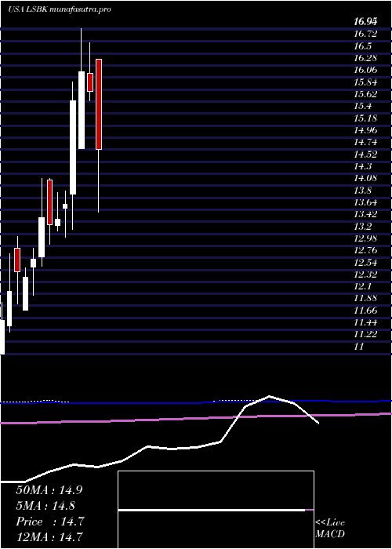Click the 11.66 price axis label
Image resolution: width=392 pixels, height=549 pixels.
tap(365, 311)
